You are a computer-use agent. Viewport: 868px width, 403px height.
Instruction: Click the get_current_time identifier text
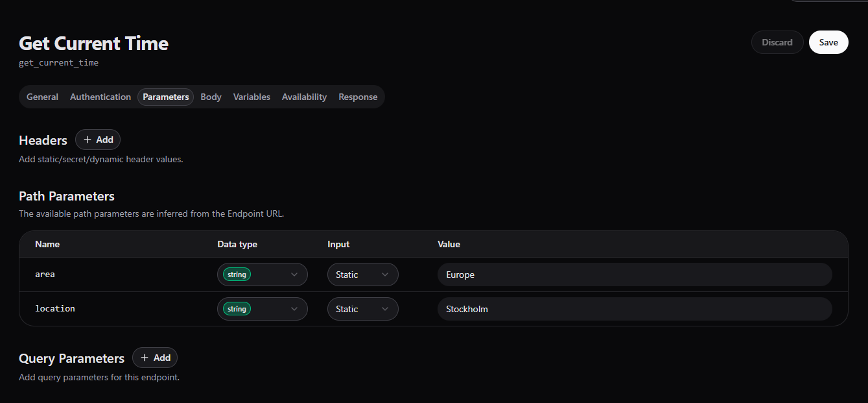point(59,63)
